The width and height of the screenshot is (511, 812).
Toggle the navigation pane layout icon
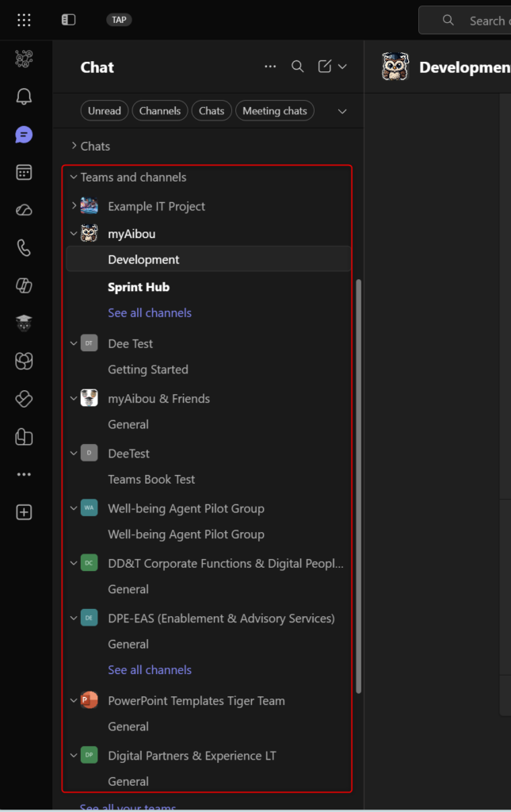[x=68, y=20]
